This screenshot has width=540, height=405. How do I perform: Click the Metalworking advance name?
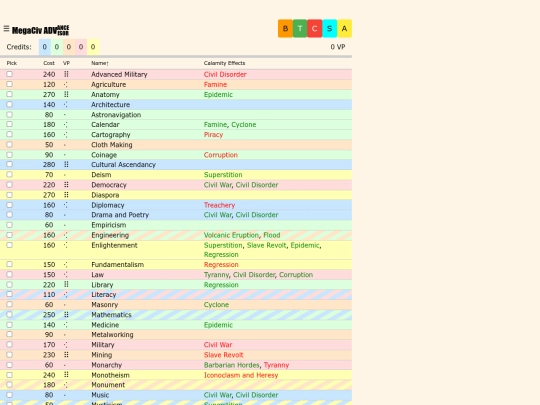pyautogui.click(x=112, y=335)
